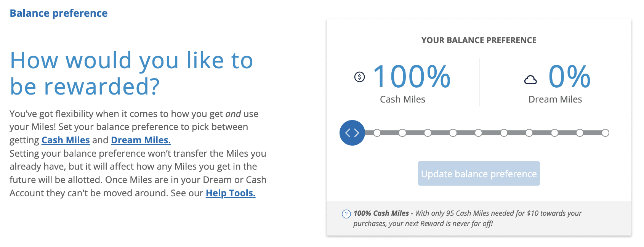
Task: Select the ninth slider stop from the left
Action: 580,133
